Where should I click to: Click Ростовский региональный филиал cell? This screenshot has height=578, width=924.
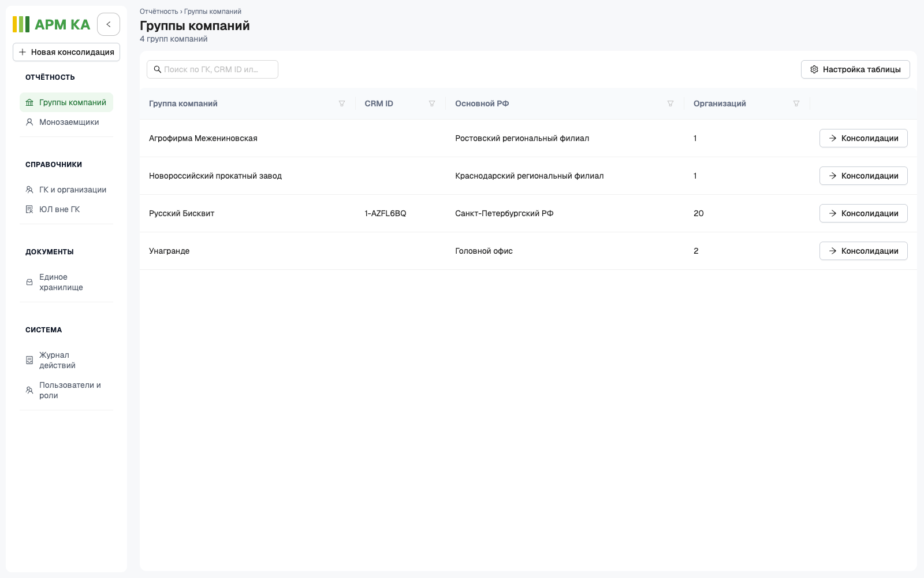pyautogui.click(x=522, y=138)
